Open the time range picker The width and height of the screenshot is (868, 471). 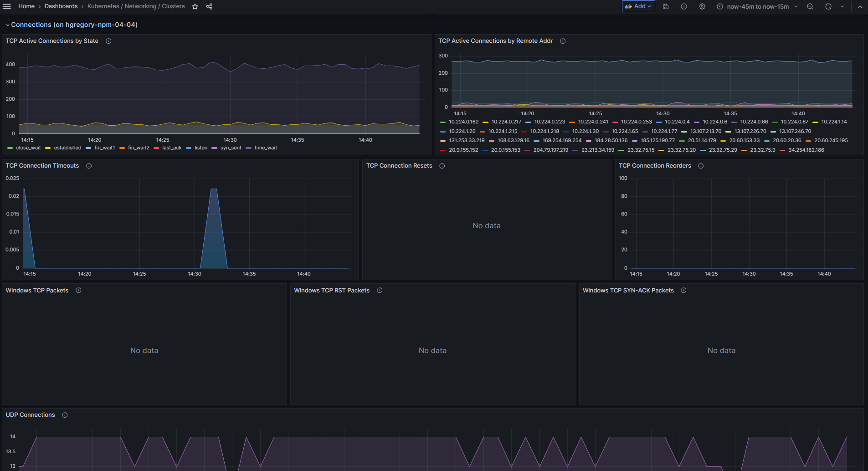tap(757, 6)
